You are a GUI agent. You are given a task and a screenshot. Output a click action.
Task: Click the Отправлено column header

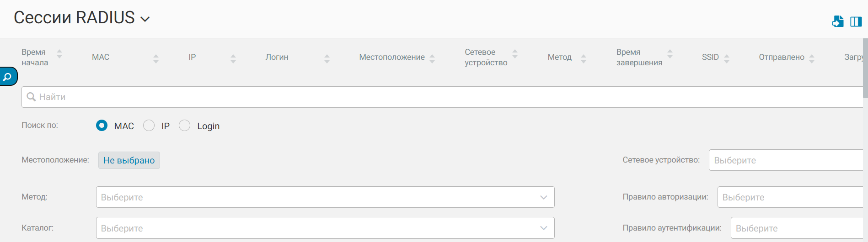pos(781,57)
